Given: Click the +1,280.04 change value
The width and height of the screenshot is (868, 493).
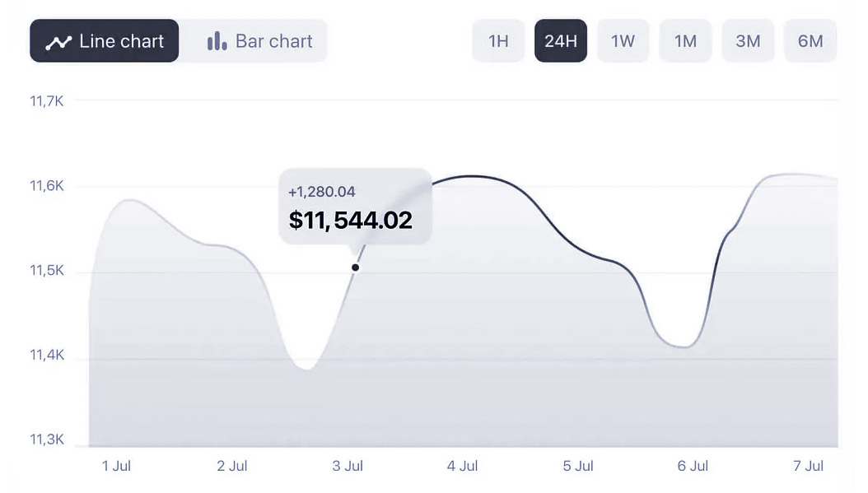Looking at the screenshot, I should (x=321, y=192).
